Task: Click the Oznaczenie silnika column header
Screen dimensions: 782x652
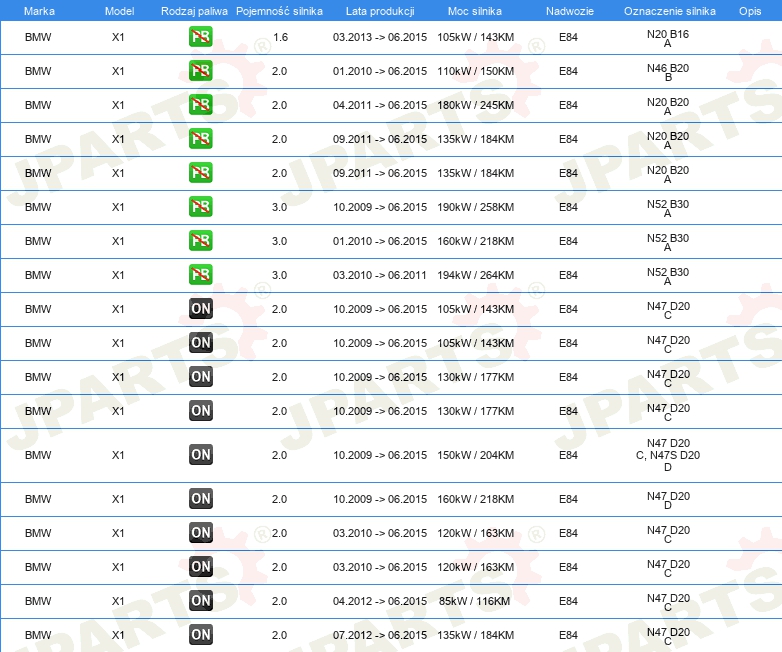Action: (x=669, y=11)
